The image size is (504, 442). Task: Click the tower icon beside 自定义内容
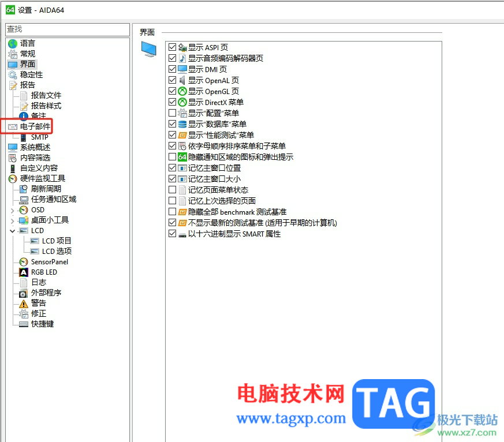13,168
